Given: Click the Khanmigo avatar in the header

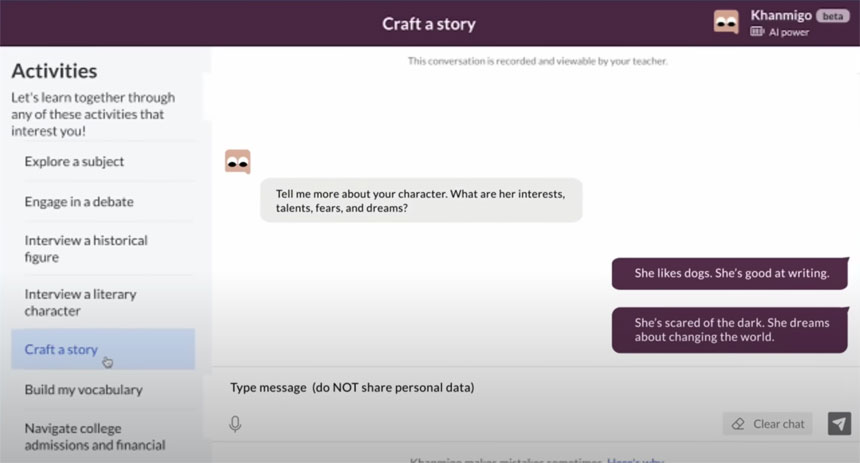Looking at the screenshot, I should 726,22.
